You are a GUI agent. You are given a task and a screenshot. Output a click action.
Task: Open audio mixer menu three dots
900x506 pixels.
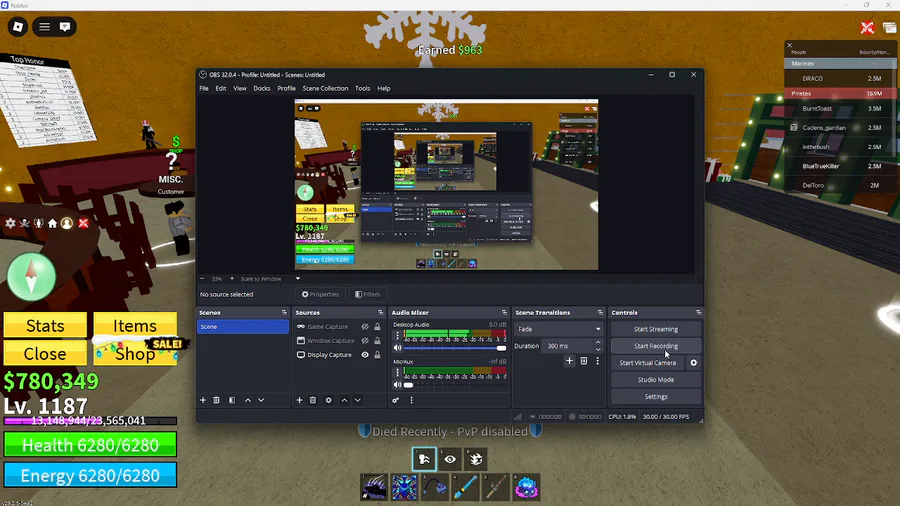[x=411, y=400]
